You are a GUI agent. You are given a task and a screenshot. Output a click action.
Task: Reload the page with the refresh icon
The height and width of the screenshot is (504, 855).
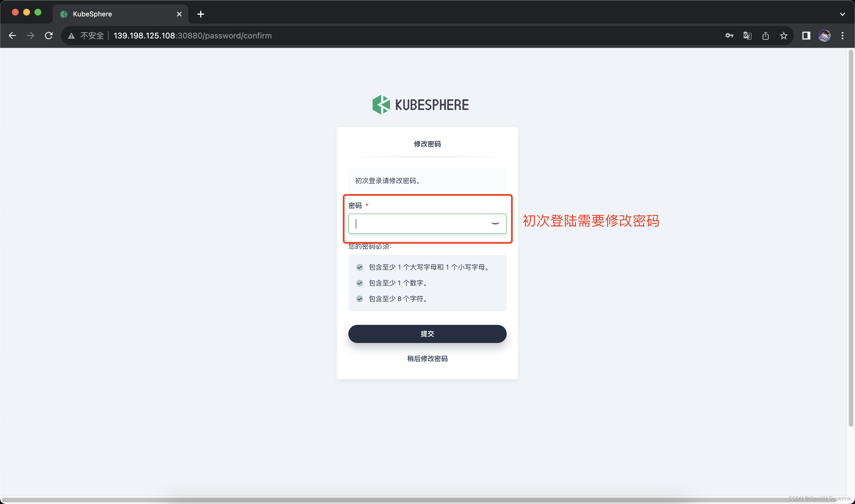[49, 36]
